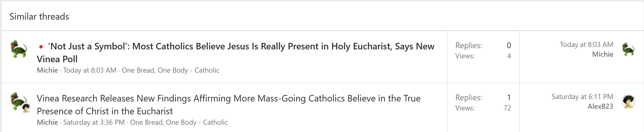The height and width of the screenshot is (132, 644).
Task: Click the red unread dot before 'Not Just a Symbol'
Action: 41,47
